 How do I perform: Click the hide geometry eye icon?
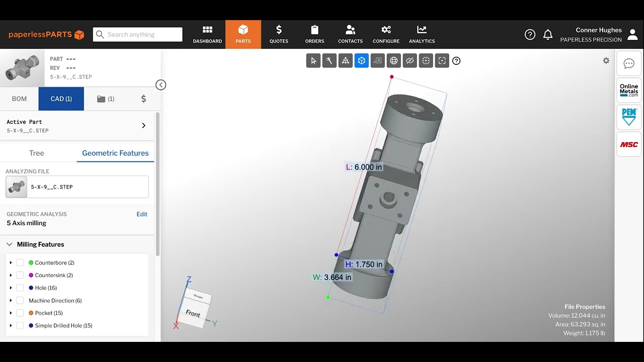410,60
